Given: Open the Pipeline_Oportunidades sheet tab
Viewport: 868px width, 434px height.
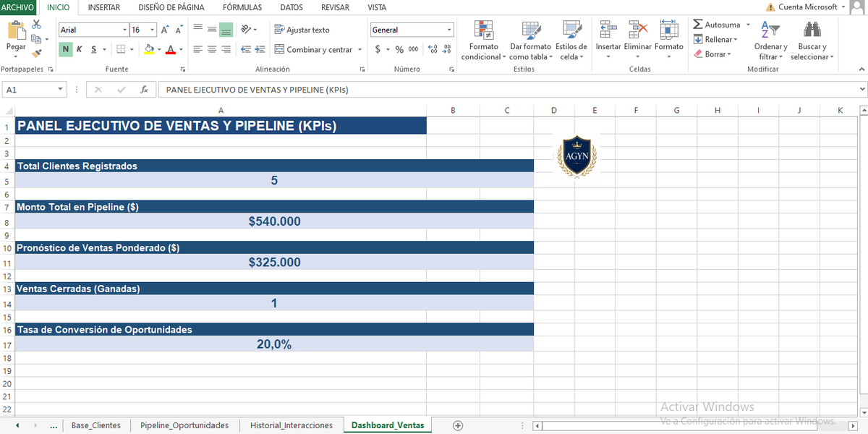Looking at the screenshot, I should tap(184, 425).
